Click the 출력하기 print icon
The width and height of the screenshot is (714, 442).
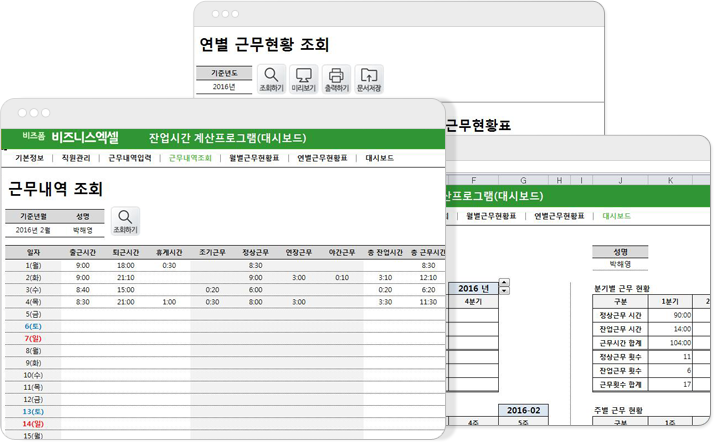tap(337, 78)
